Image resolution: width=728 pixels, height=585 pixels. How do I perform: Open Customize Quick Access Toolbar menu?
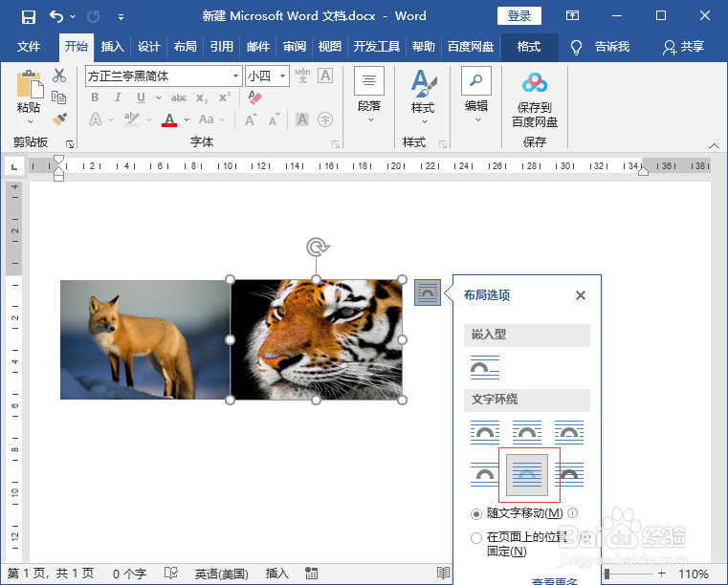click(x=121, y=17)
